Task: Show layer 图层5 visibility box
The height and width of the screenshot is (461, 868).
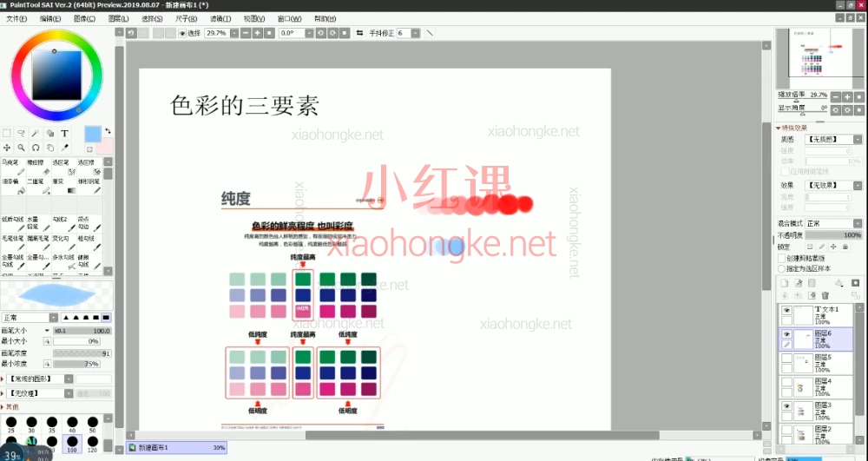Action: pos(786,358)
